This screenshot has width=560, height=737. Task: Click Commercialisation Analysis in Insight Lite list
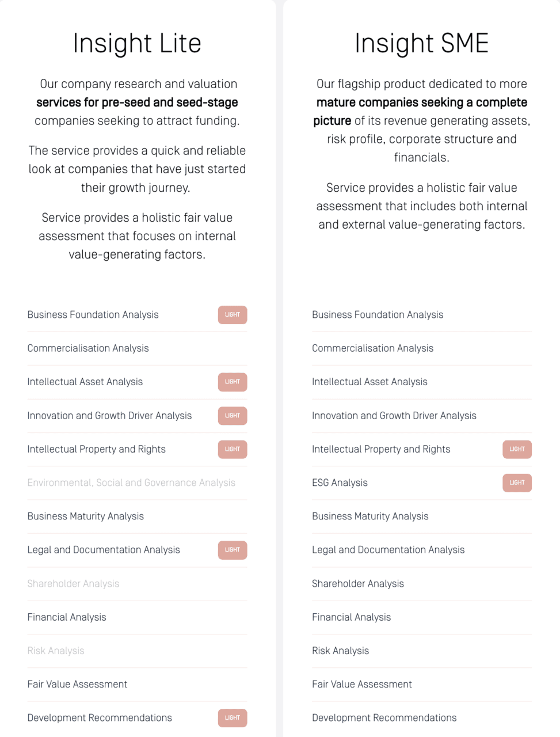click(x=88, y=348)
